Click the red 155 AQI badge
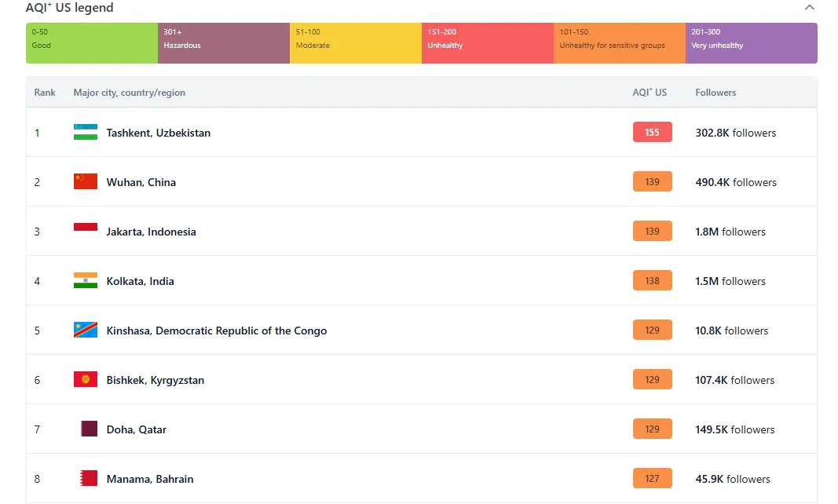The image size is (838, 504). tap(652, 133)
